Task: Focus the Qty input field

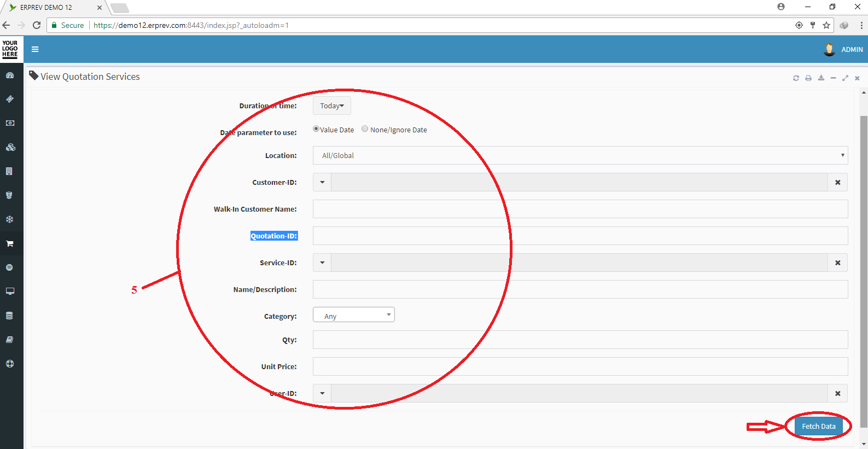Action: 580,340
